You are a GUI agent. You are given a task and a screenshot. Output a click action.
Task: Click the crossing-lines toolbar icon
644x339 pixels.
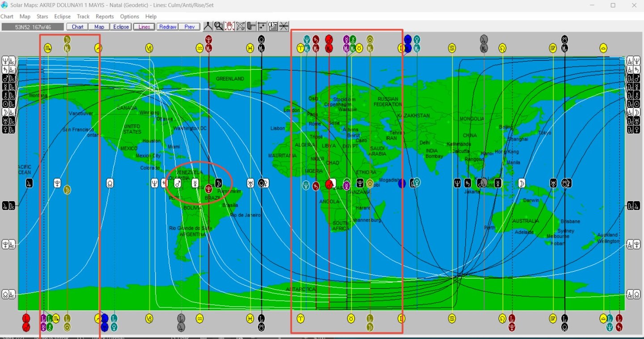point(284,26)
